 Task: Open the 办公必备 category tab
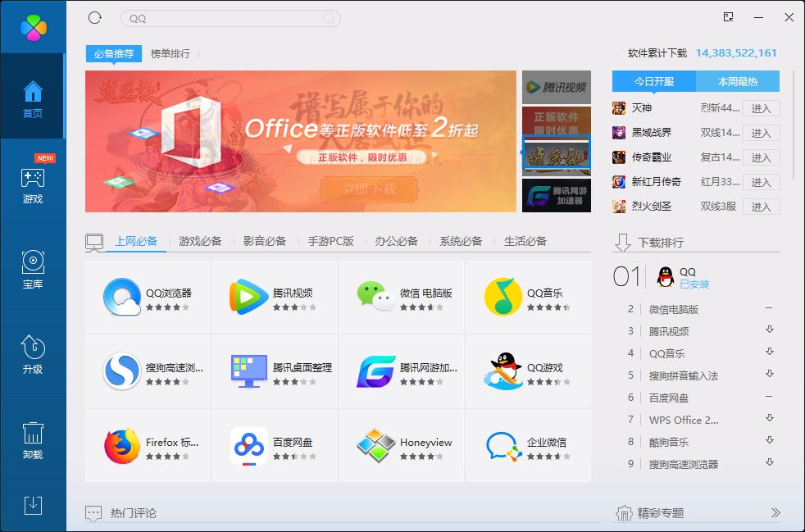pos(396,241)
